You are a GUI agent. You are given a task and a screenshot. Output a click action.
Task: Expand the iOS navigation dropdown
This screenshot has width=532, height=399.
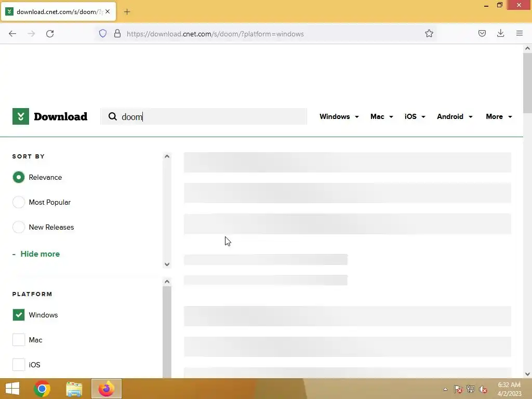coord(415,116)
